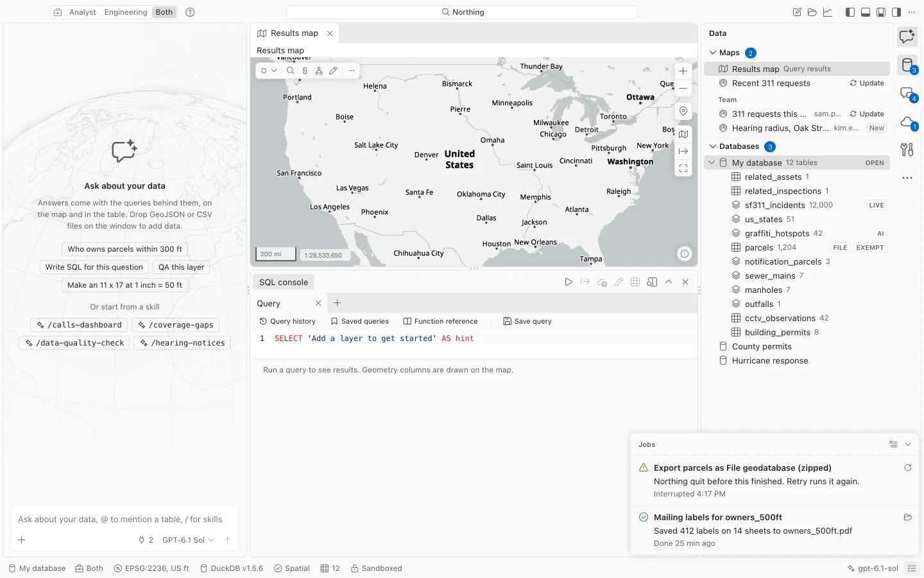This screenshot has width=924, height=578.
Task: Close the Results map tab
Action: (330, 33)
